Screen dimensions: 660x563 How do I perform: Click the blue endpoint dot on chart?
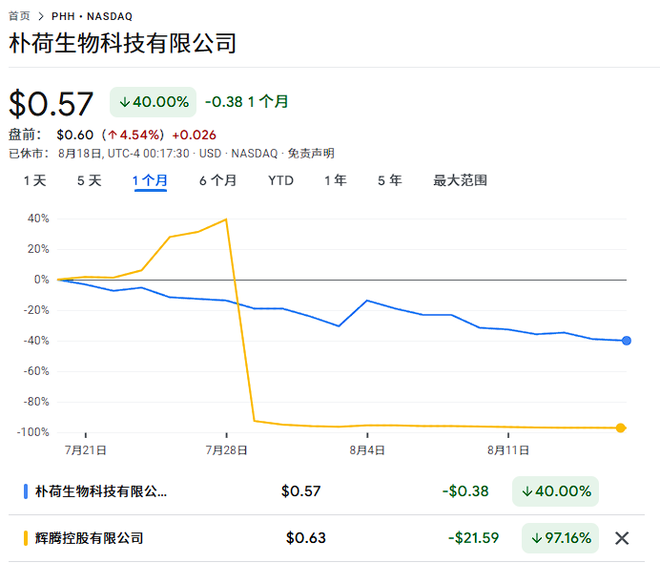(626, 341)
